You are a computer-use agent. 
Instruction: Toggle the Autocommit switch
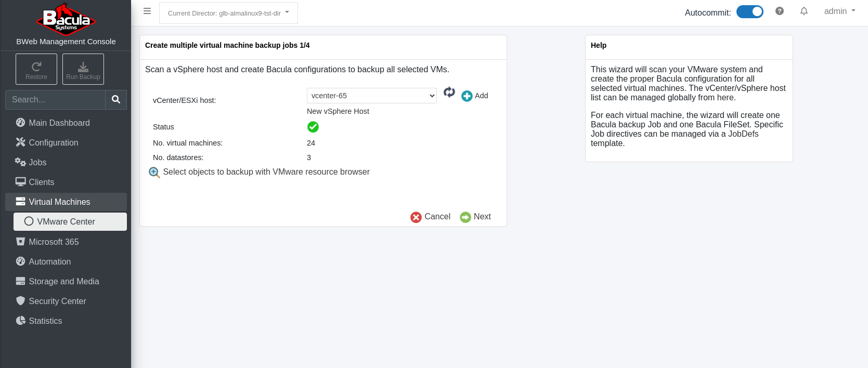(750, 11)
